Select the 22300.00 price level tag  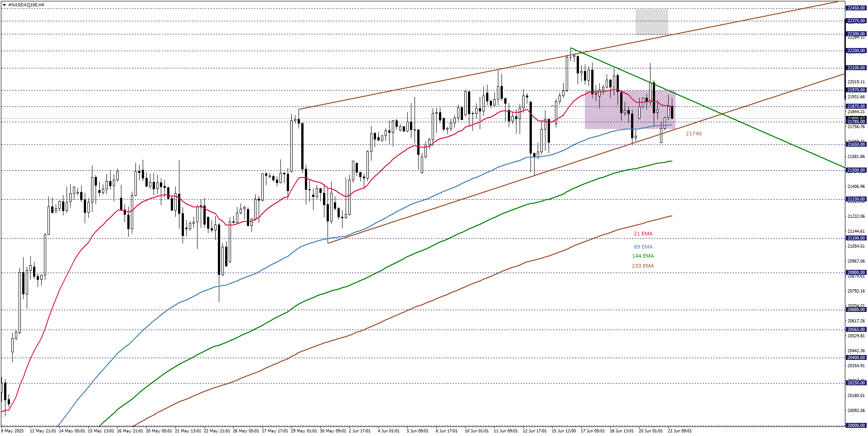[x=856, y=34]
